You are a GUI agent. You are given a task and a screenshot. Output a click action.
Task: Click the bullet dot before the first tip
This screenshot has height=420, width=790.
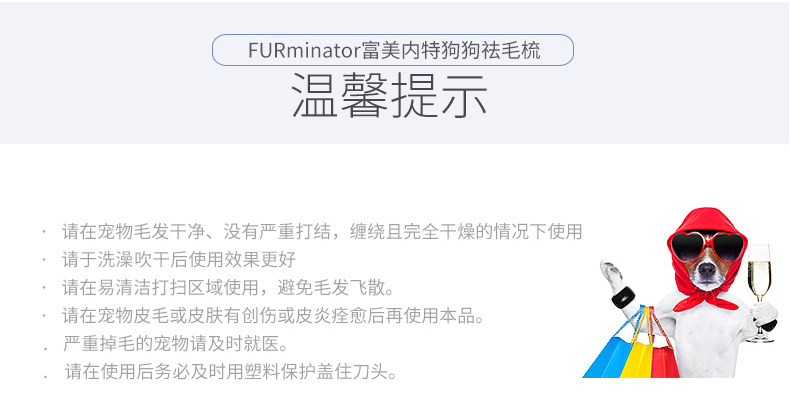pyautogui.click(x=45, y=233)
